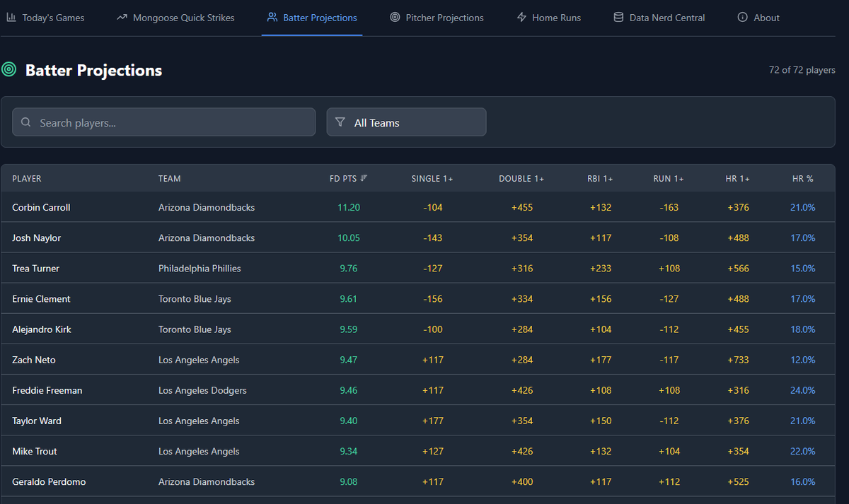
Task: Sort by the HR % column header
Action: coord(803,179)
